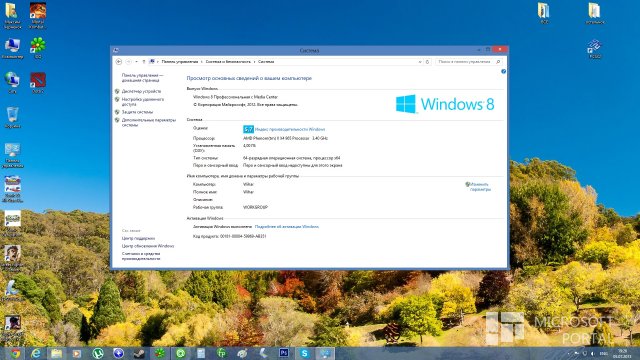This screenshot has height=360, width=640.
Task: Select 'Система и безопасность' in the breadcrumb
Action: coord(228,62)
